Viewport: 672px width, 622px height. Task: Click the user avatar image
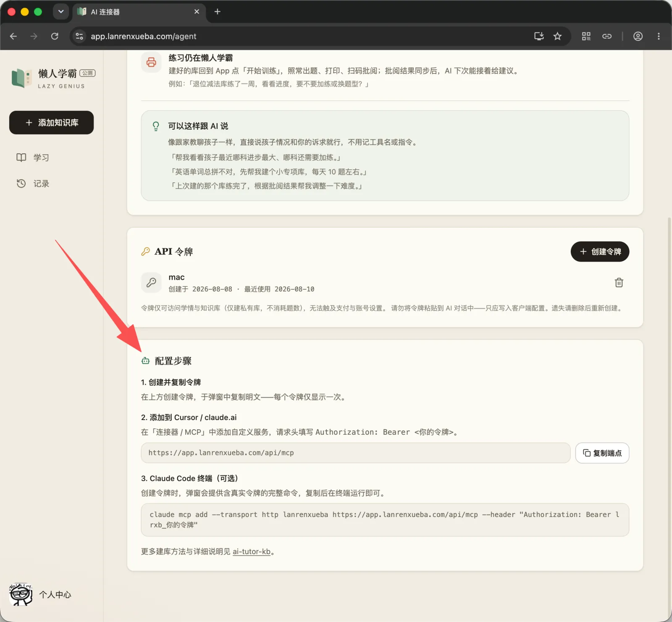coord(21,594)
